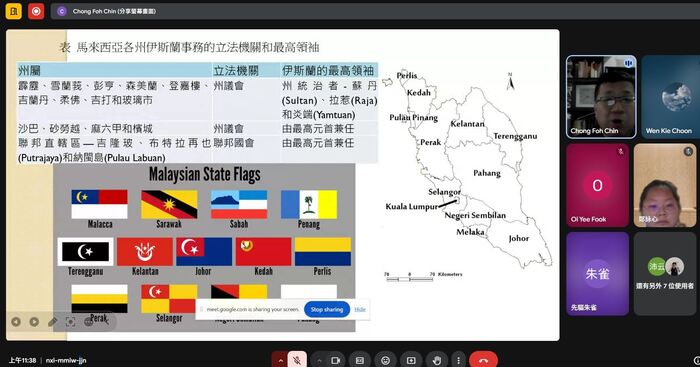
Task: Click Negeri Sembilan map label
Action: coord(475,215)
